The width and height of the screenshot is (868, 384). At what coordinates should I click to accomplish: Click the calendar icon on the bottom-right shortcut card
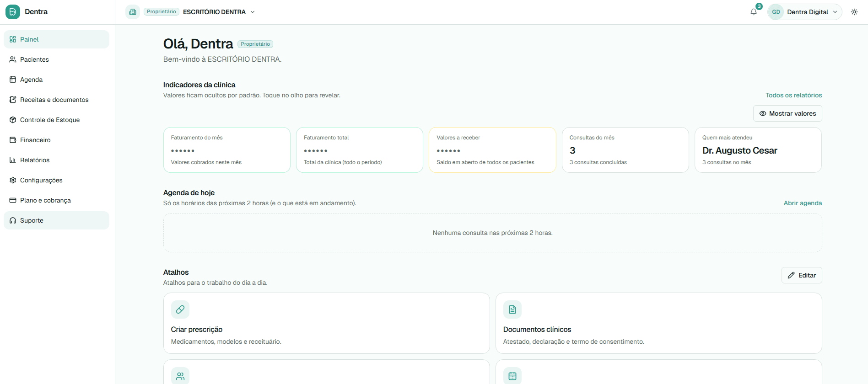[x=512, y=376]
